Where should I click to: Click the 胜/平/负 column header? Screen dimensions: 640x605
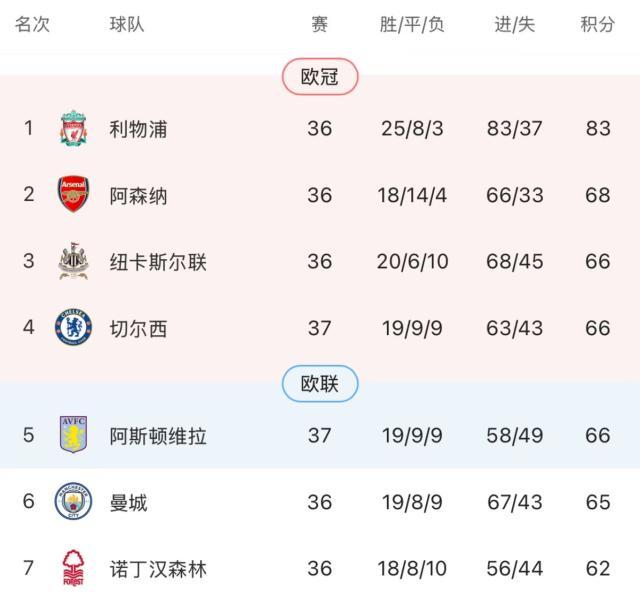tap(412, 25)
